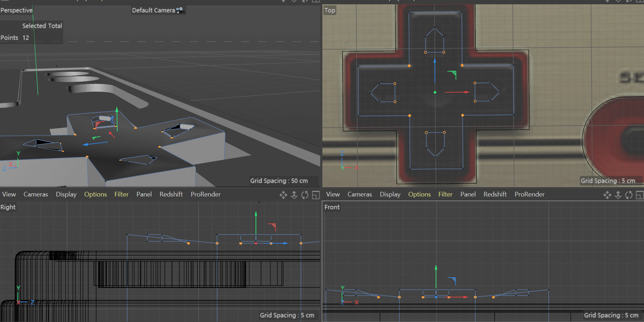
Task: Toggle maximize for the Right viewport
Action: pos(316,195)
